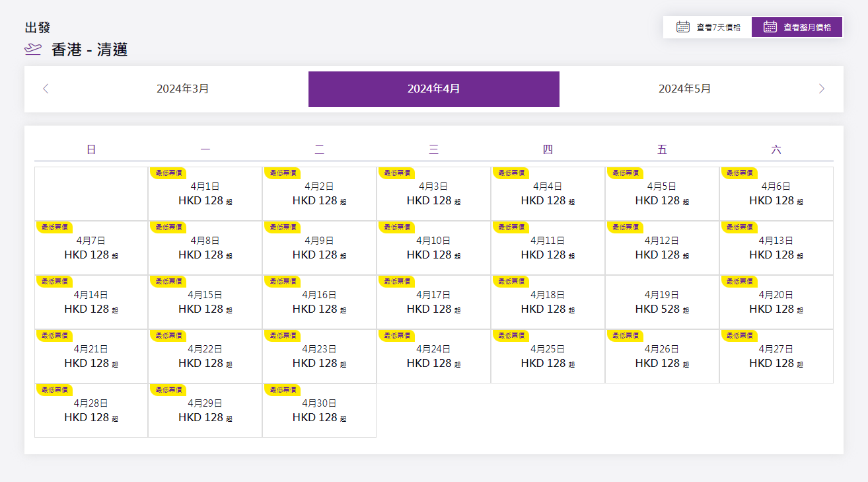Pick 4月10日 fare HKD 128
868x482 pixels.
433,248
